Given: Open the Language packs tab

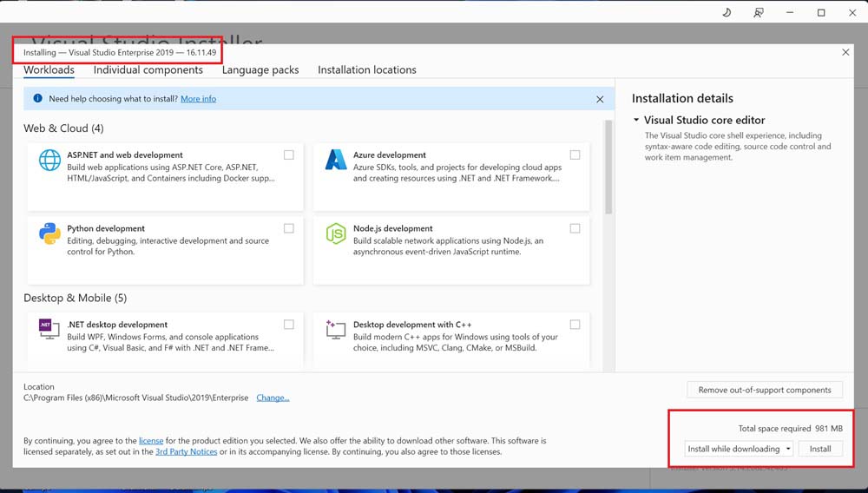Looking at the screenshot, I should pyautogui.click(x=260, y=70).
